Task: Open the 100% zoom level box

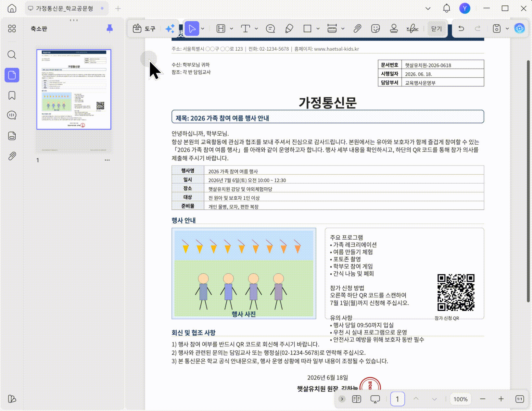Action: point(461,399)
